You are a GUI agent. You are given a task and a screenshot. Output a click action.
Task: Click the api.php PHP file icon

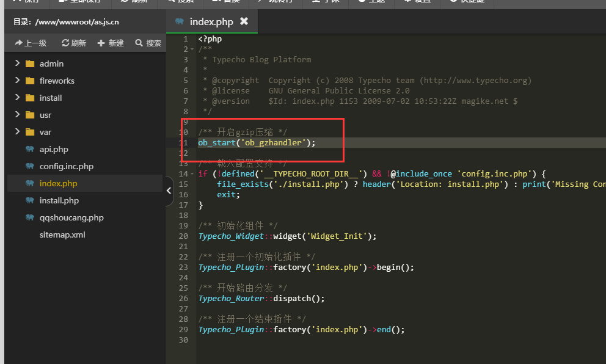point(29,149)
